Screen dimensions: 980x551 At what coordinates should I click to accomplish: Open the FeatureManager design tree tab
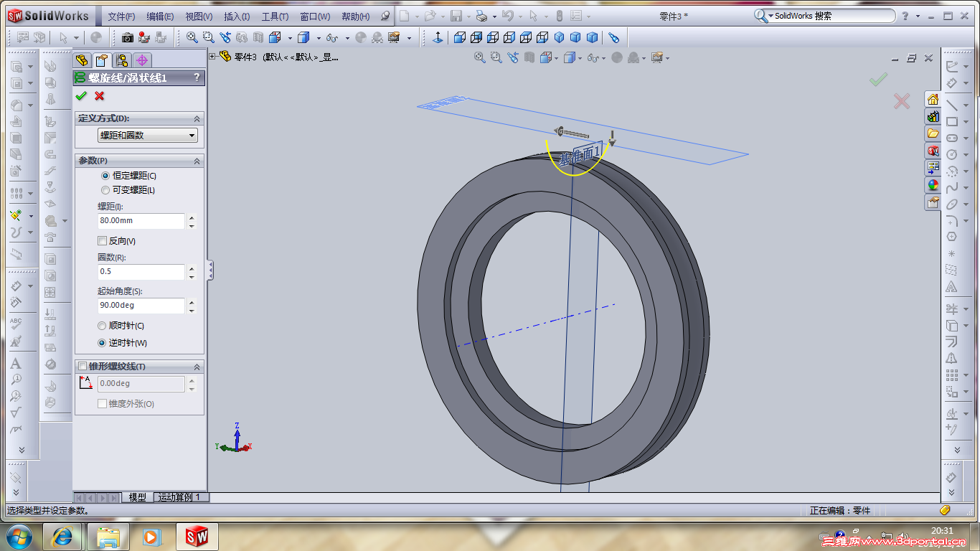click(82, 60)
